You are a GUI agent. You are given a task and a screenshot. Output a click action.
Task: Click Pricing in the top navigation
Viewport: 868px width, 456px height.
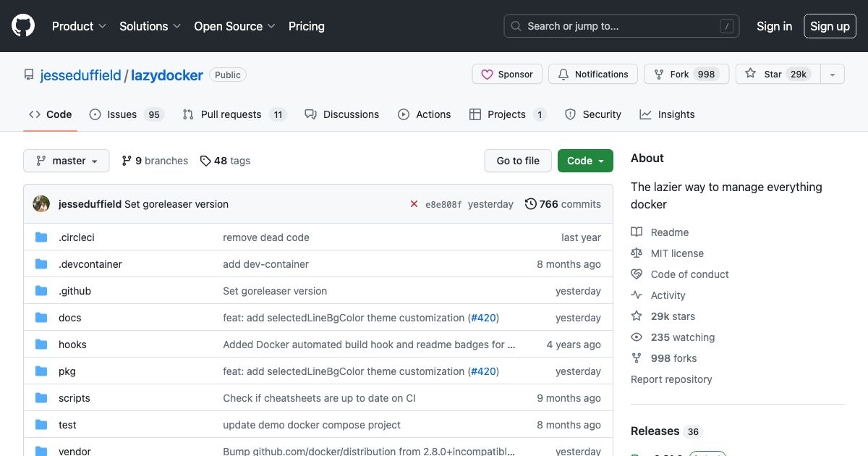click(307, 26)
